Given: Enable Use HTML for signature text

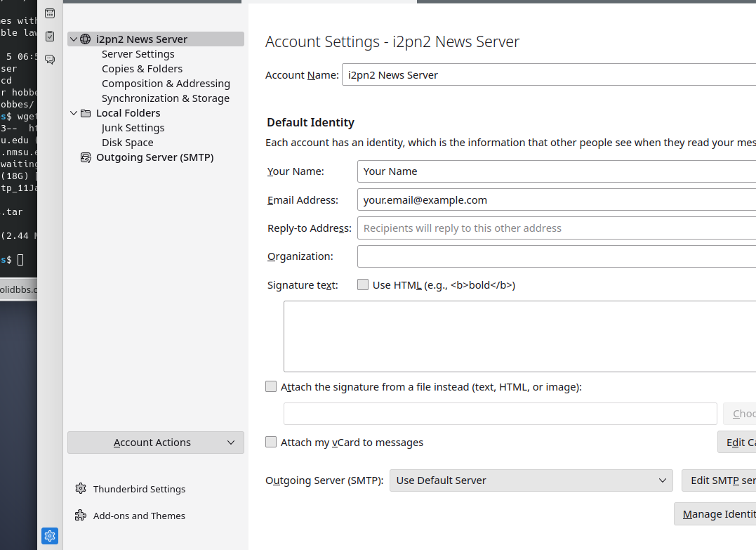Looking at the screenshot, I should click(363, 284).
